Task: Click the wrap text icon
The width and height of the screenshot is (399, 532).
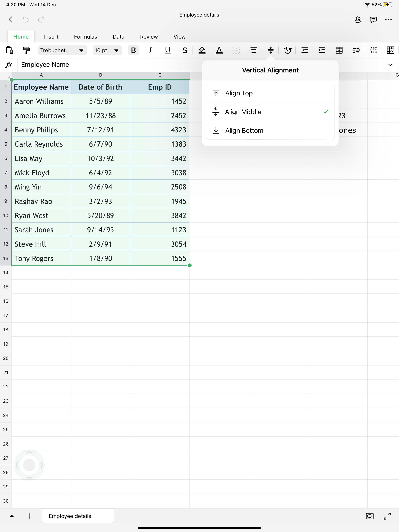Action: [356, 50]
